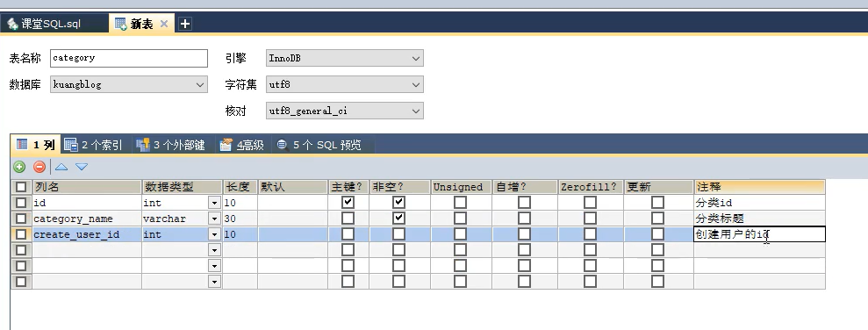The width and height of the screenshot is (868, 330).
Task: Click the 分类标题 comment cell
Action: click(x=759, y=219)
